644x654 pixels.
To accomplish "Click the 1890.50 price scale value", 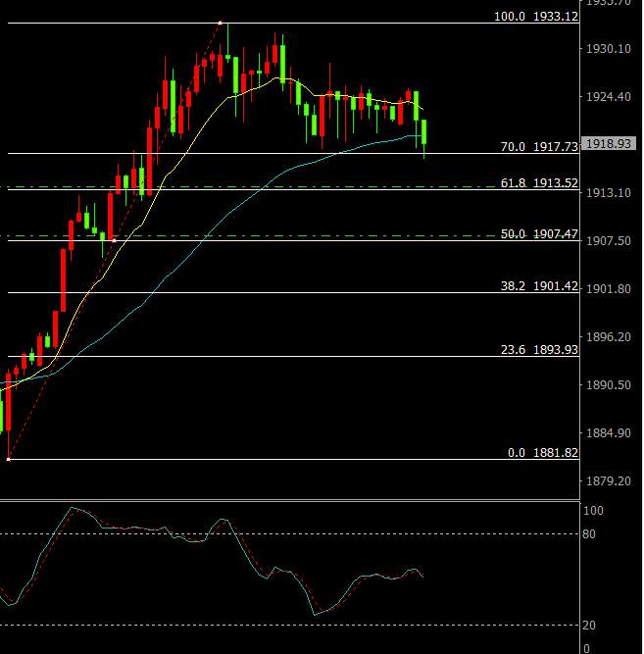I will tap(609, 384).
